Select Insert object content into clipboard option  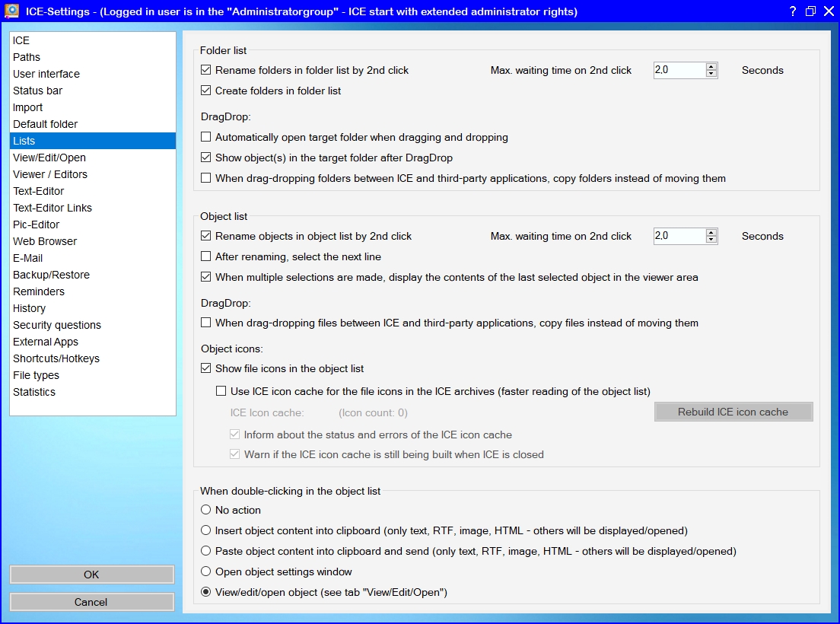click(x=206, y=530)
